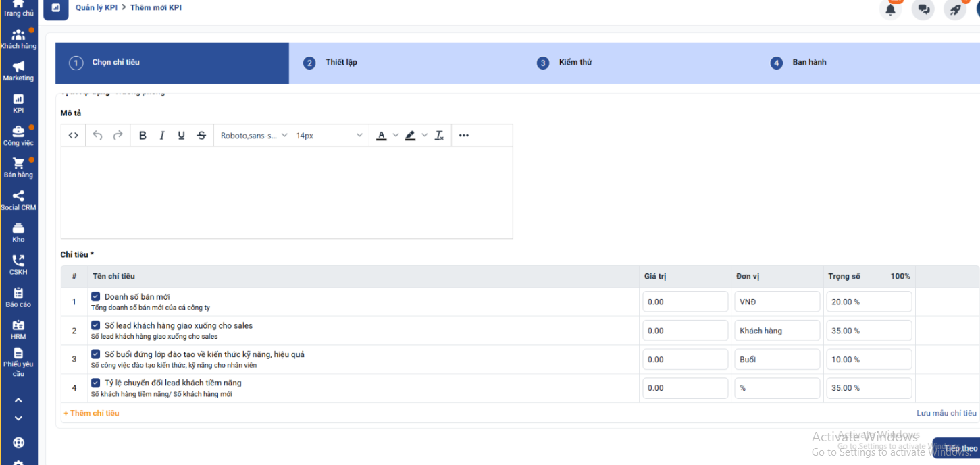The height and width of the screenshot is (465, 980).
Task: Open the notifications bell icon
Action: 891,9
